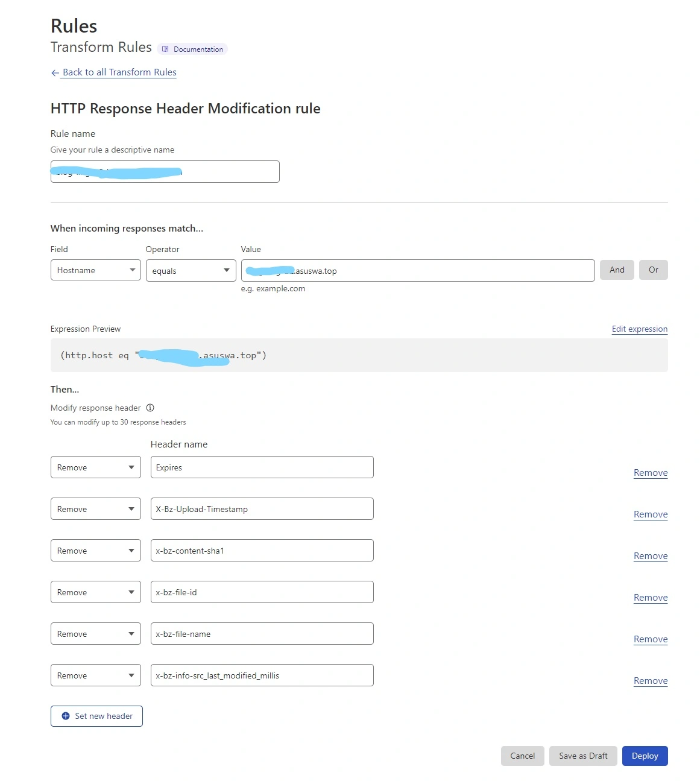Remove the x-bz-file-name header row

[651, 639]
